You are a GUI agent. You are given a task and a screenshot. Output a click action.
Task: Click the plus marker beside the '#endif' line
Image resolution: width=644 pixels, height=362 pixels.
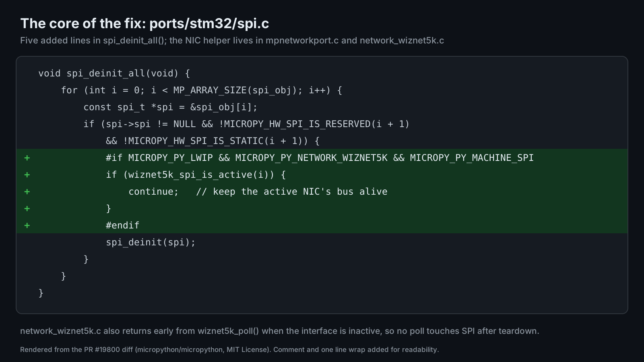(27, 225)
